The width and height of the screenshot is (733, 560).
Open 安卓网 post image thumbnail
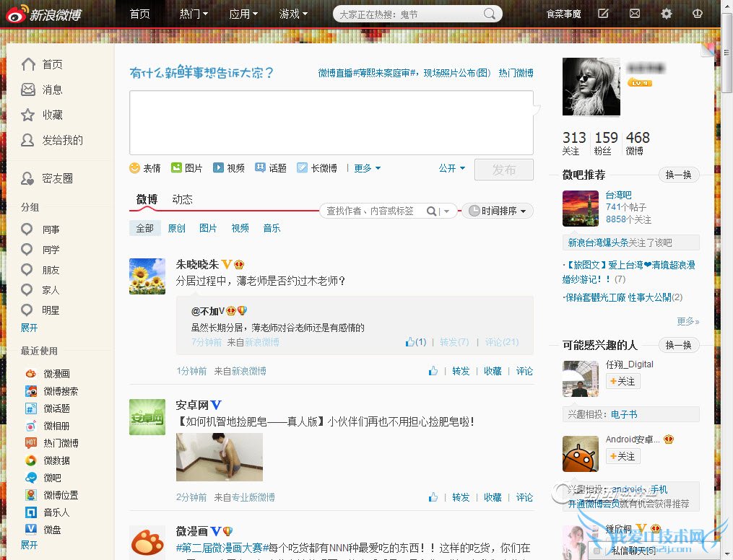(x=220, y=457)
